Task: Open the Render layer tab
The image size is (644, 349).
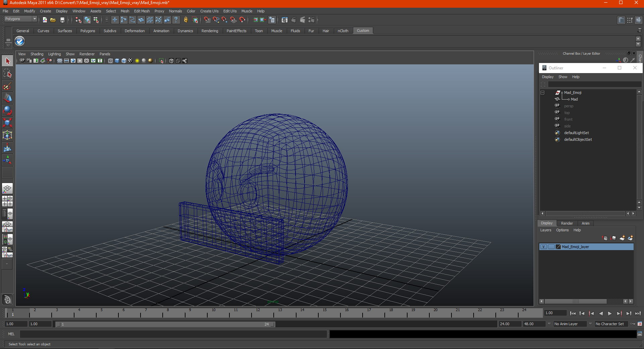Action: tap(567, 223)
